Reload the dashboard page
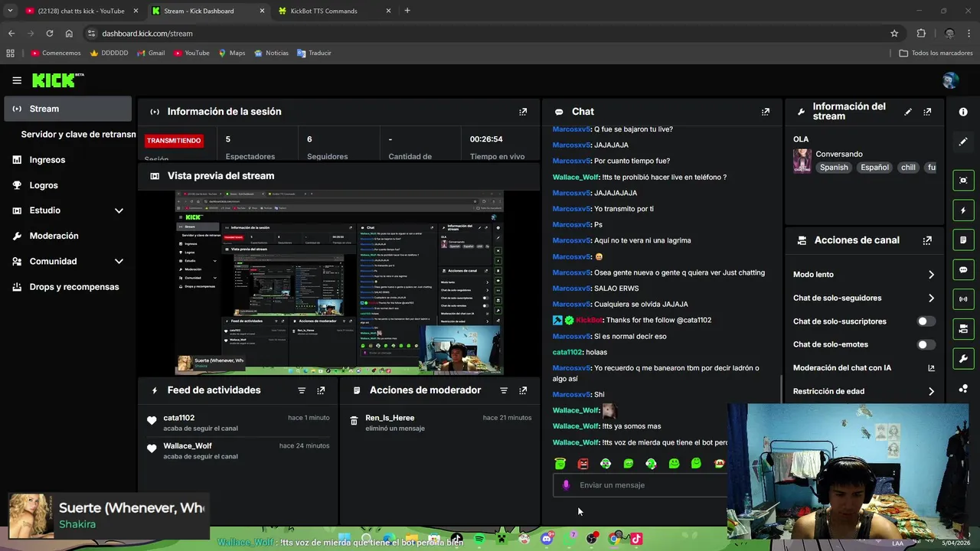This screenshot has width=980, height=551. coord(50,34)
